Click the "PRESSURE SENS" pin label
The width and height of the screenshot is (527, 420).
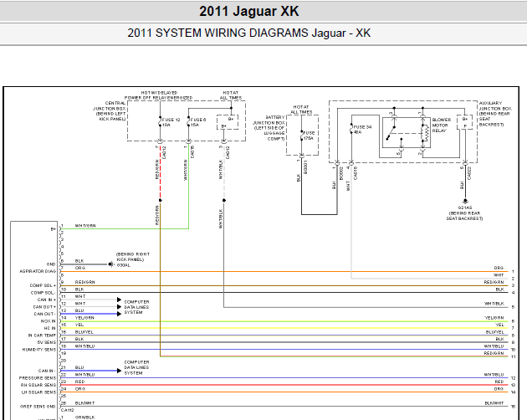pos(38,378)
